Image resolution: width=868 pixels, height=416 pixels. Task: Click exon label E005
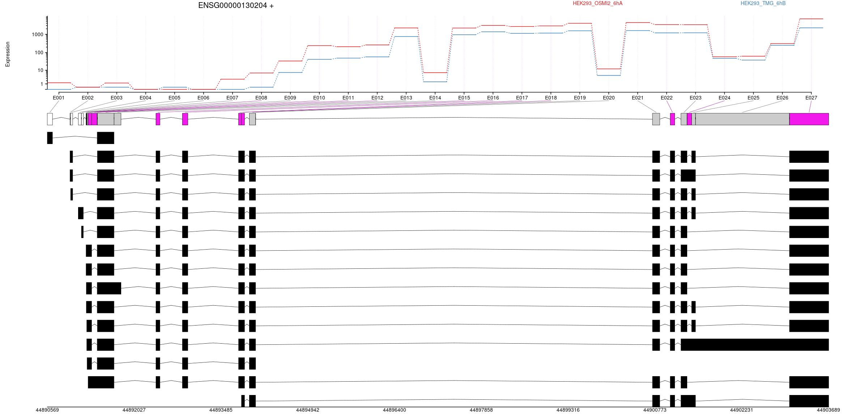point(174,98)
